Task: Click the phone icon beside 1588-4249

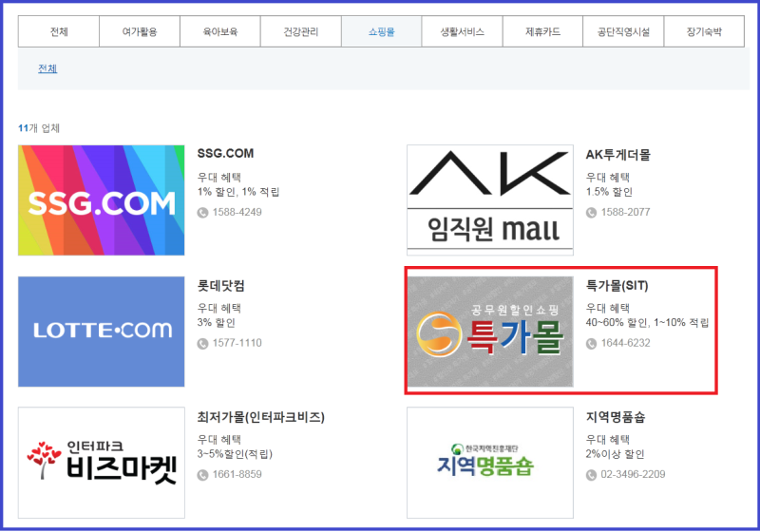Action: 202,212
